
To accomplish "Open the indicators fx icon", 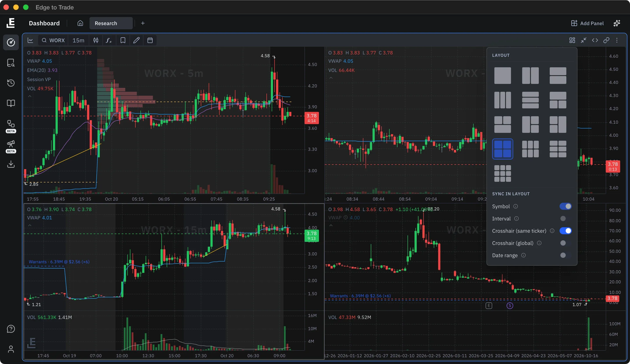I will (x=109, y=40).
